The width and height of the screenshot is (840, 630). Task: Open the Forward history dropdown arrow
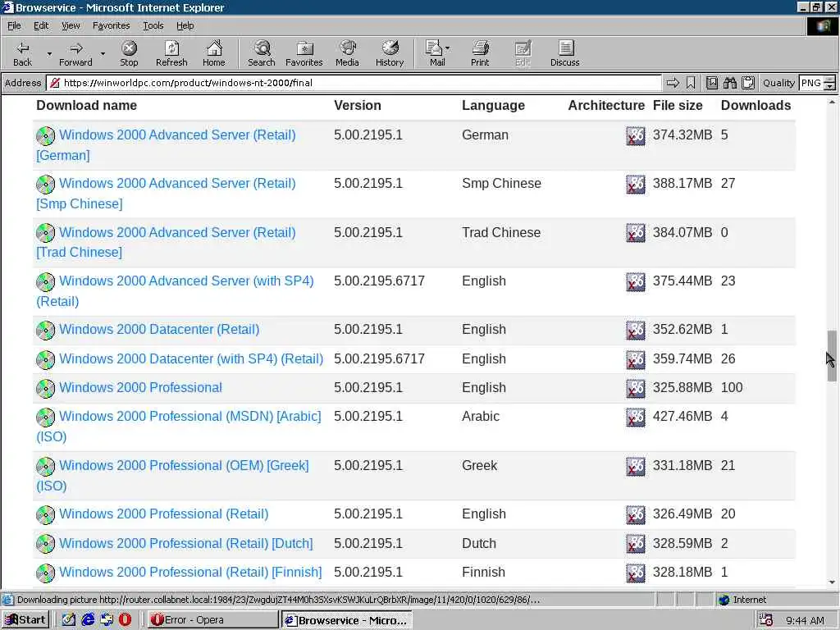pos(103,54)
